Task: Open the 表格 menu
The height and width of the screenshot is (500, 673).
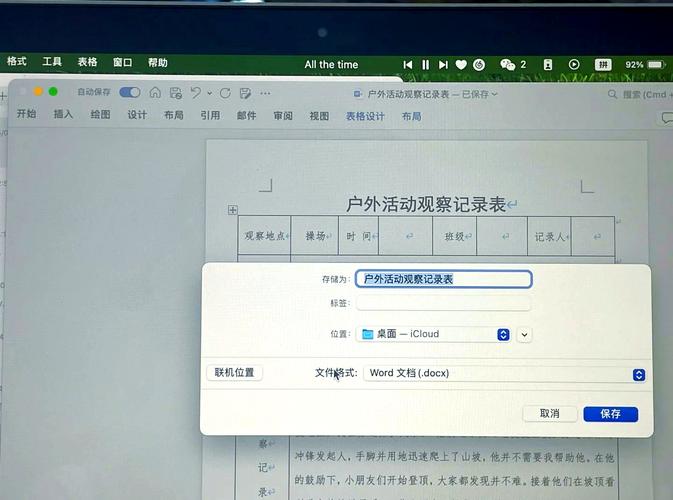Action: (x=87, y=62)
